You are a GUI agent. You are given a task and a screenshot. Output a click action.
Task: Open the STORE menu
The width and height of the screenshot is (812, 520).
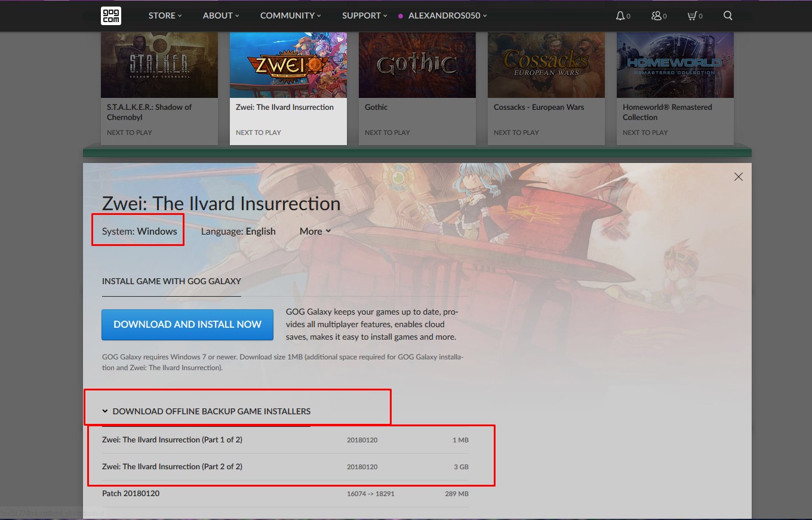(x=165, y=16)
